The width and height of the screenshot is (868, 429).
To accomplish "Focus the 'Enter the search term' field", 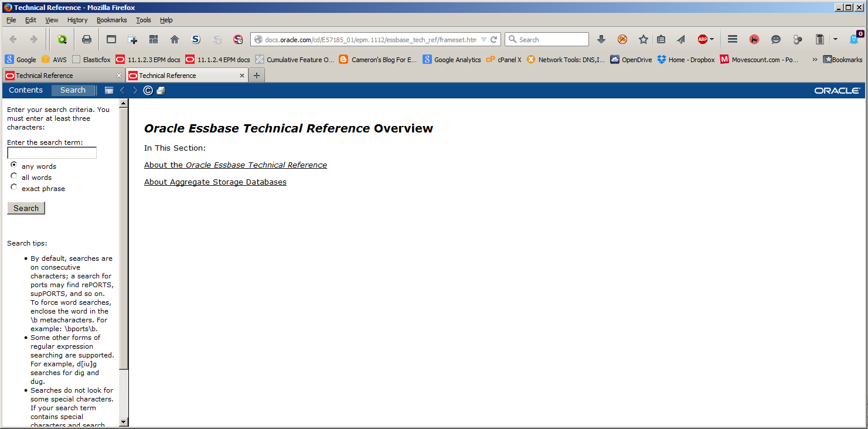I will pyautogui.click(x=52, y=153).
